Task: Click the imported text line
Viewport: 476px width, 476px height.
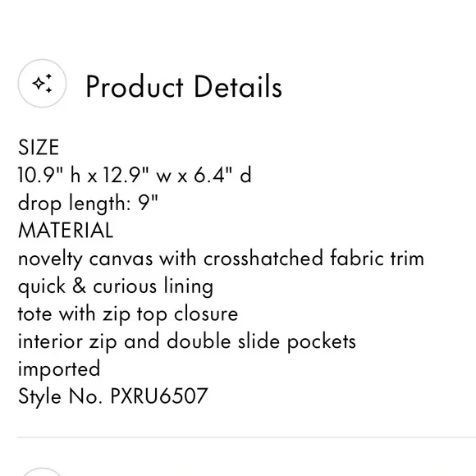Action: [59, 369]
